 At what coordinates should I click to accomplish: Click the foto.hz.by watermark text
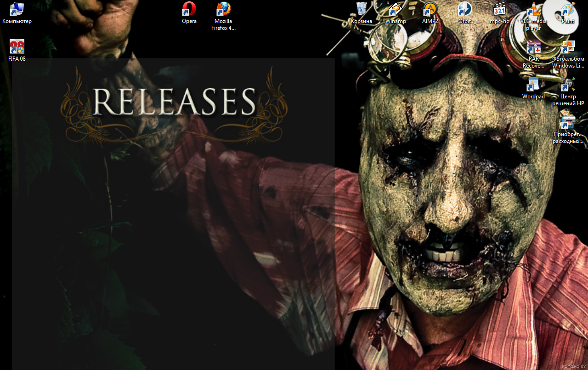click(x=573, y=366)
